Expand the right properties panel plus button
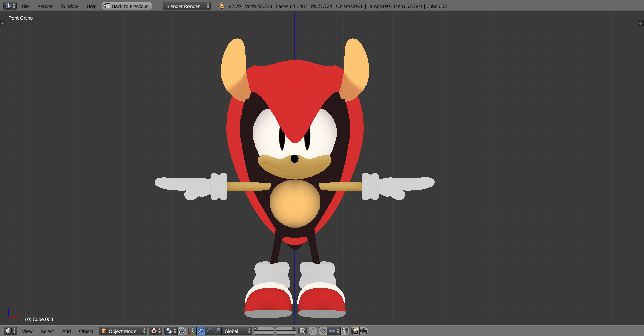Viewport: 644px width, 336px height. click(x=641, y=23)
